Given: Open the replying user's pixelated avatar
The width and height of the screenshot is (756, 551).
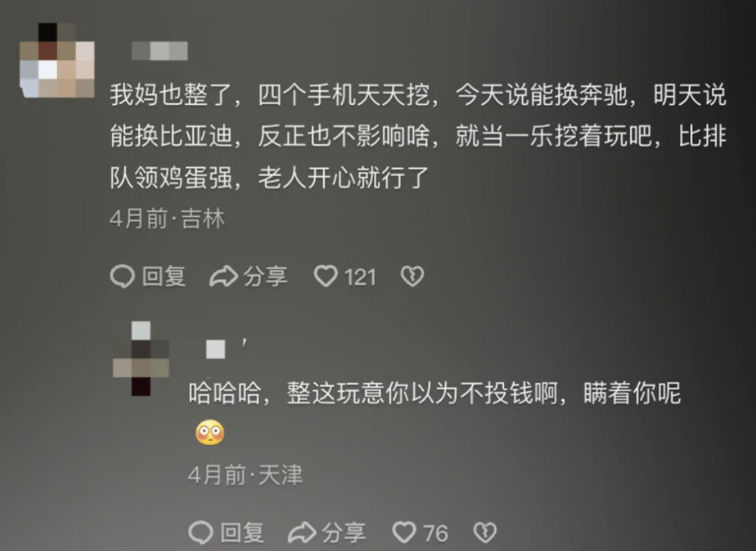Looking at the screenshot, I should point(141,358).
